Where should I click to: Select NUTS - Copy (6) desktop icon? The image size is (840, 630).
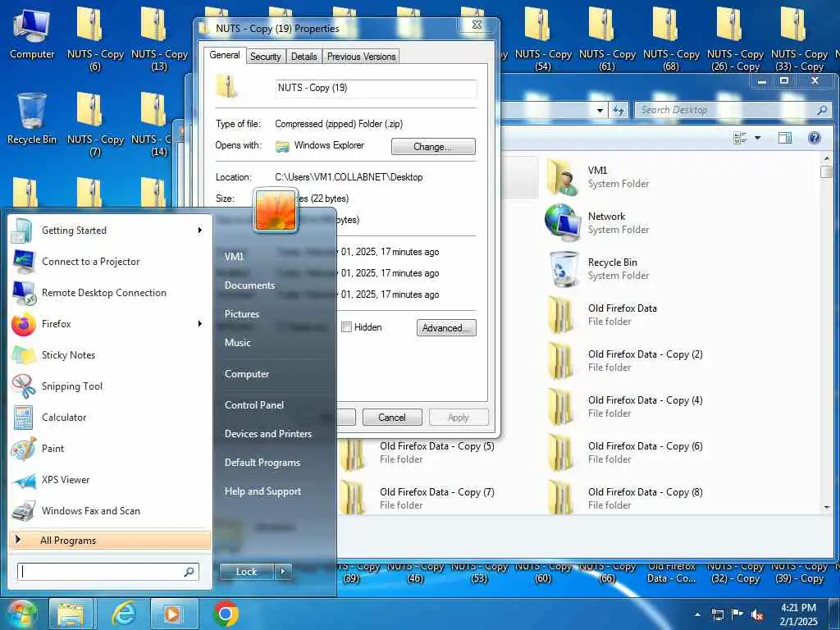pos(95,39)
